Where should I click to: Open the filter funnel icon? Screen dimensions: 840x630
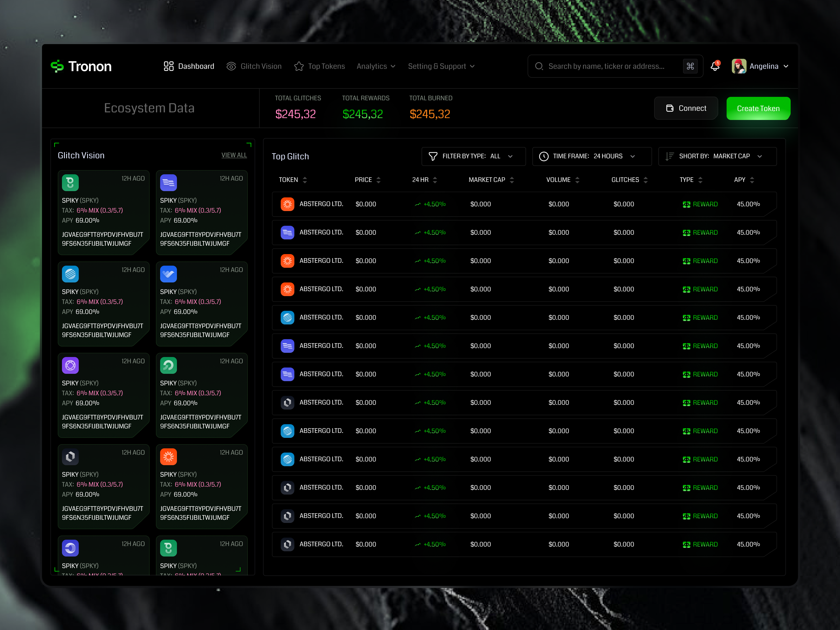click(433, 156)
